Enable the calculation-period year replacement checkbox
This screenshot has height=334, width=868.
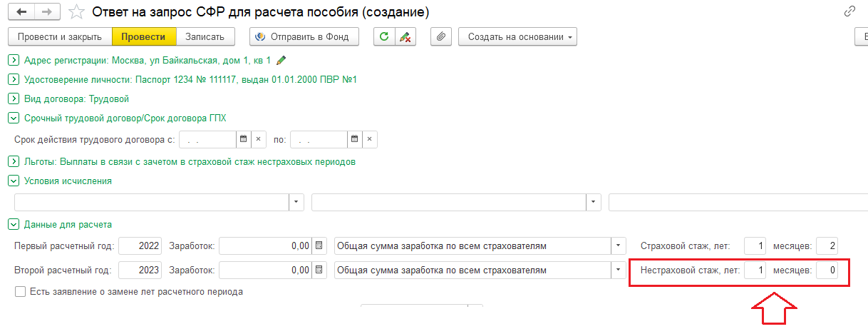pyautogui.click(x=20, y=291)
